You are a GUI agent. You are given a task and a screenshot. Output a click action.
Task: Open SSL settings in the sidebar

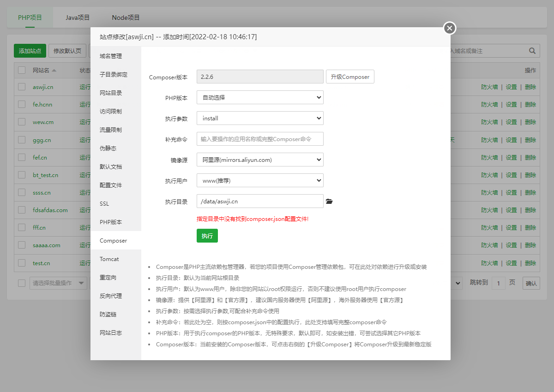pos(104,203)
